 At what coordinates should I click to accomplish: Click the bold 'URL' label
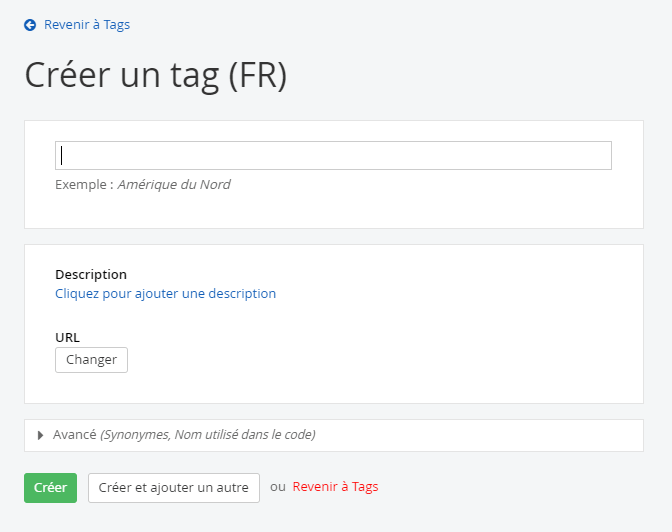click(x=67, y=338)
